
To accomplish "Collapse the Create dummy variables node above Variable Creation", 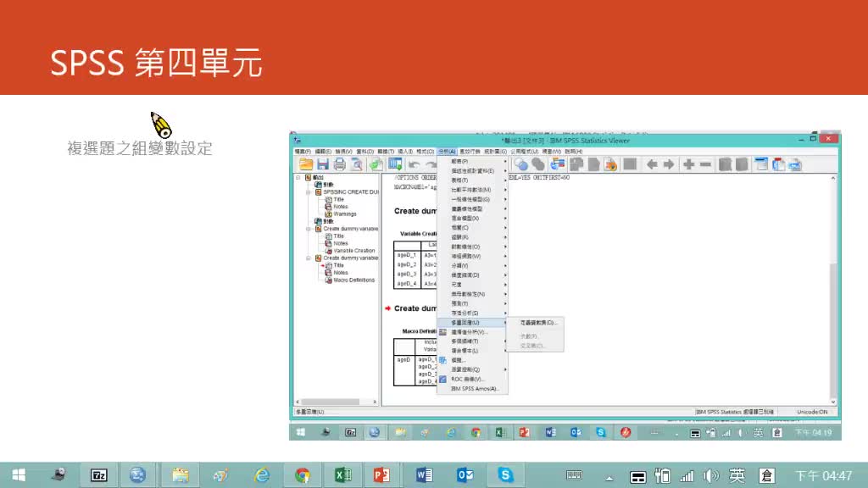I will (x=309, y=229).
